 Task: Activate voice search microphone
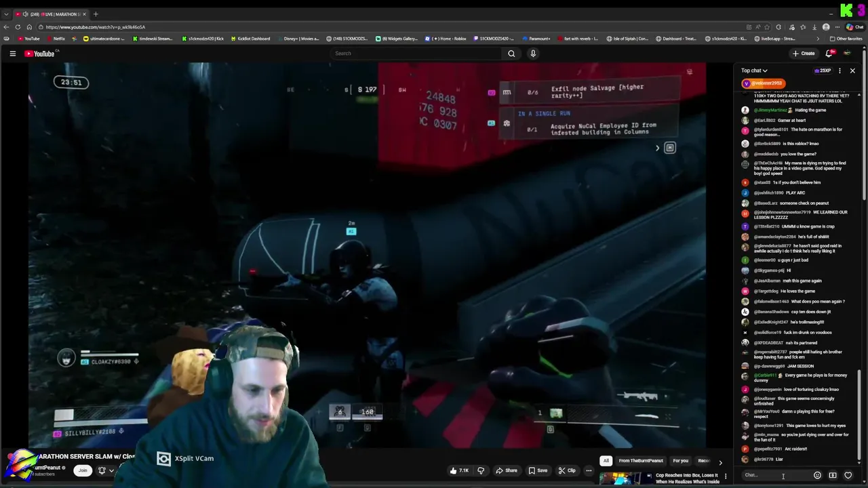[x=533, y=54]
